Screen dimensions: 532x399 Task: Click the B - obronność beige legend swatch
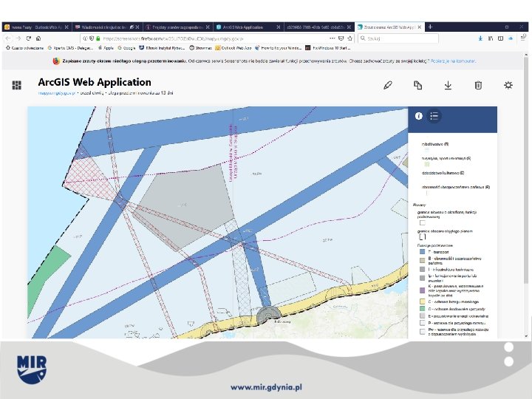click(423, 260)
